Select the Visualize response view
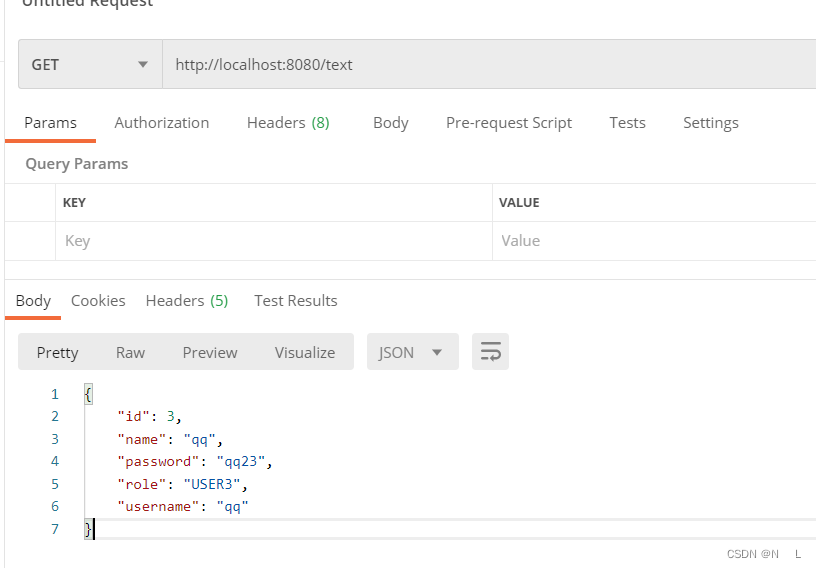Screen dimensions: 816x568 [x=305, y=352]
